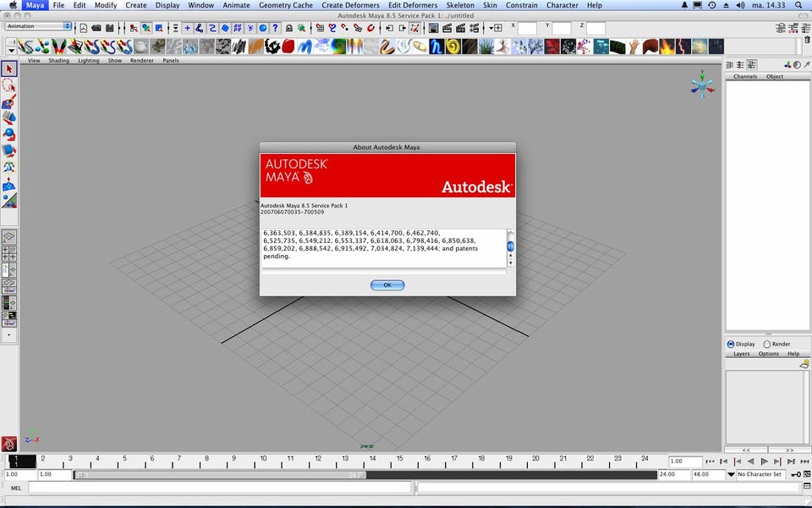Activate the Soft Modification tool

tap(8, 184)
